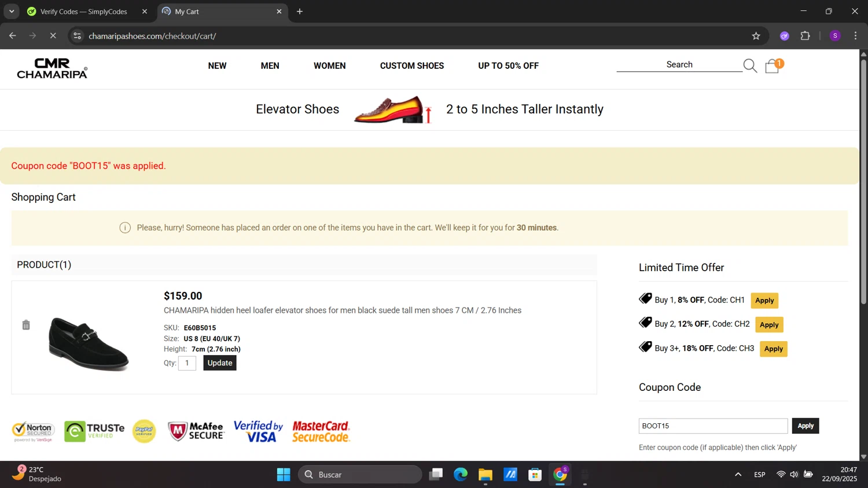
Task: Open the CUSTOM SHOES menu
Action: [412, 66]
